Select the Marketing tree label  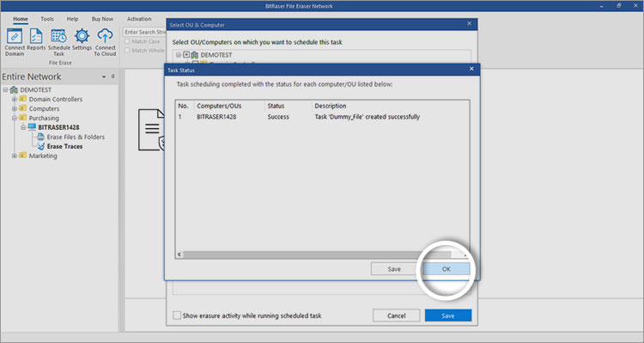43,156
